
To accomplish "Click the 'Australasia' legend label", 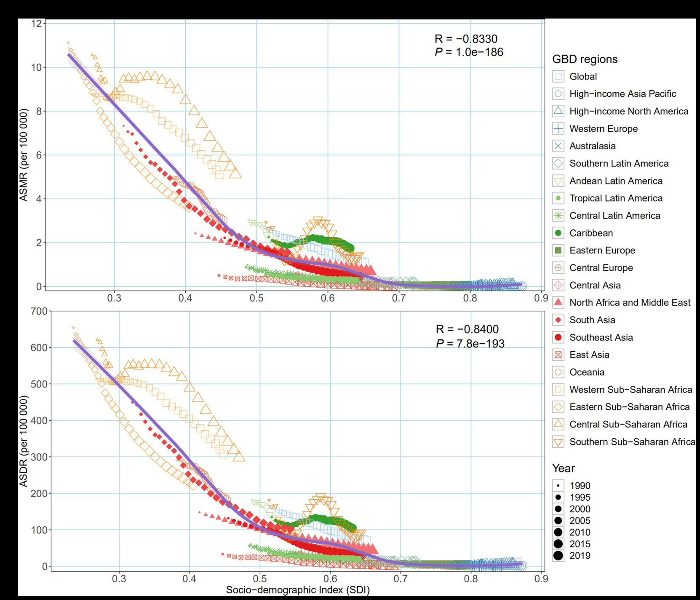I will click(x=592, y=146).
